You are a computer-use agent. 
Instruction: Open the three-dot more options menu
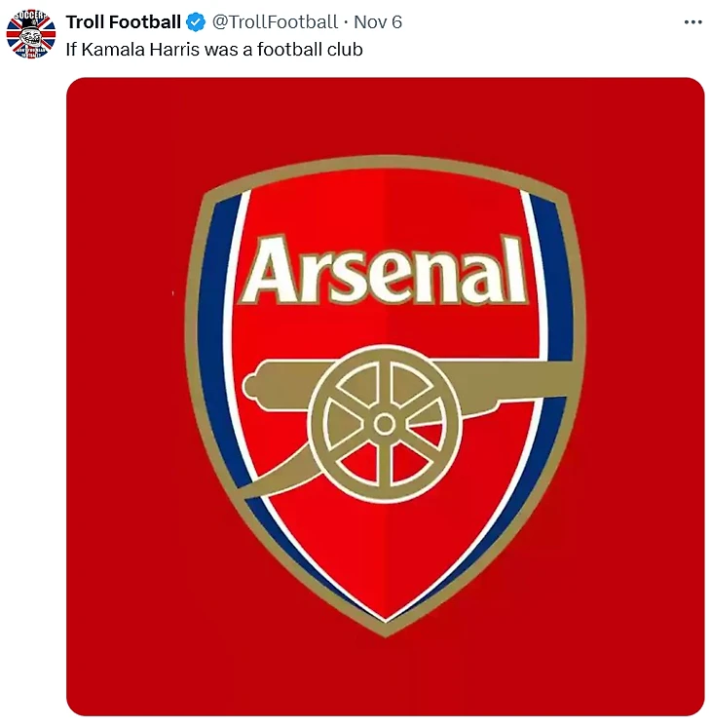click(692, 21)
